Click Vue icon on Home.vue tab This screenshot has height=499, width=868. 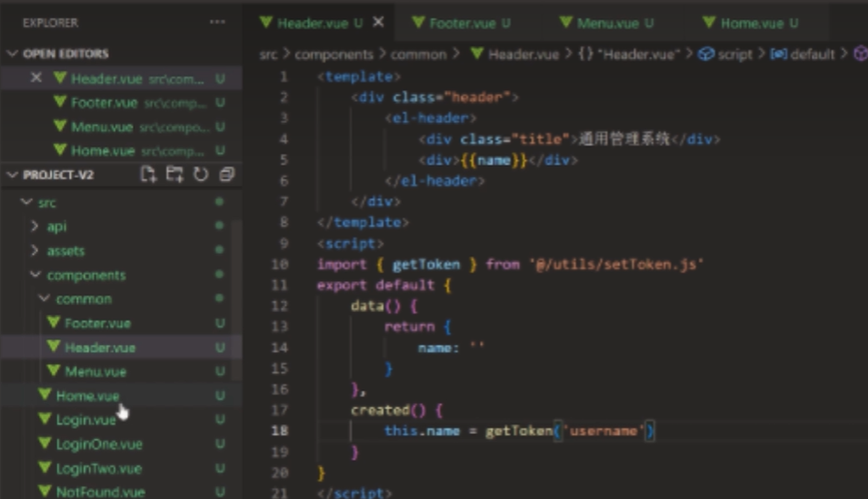(x=709, y=22)
